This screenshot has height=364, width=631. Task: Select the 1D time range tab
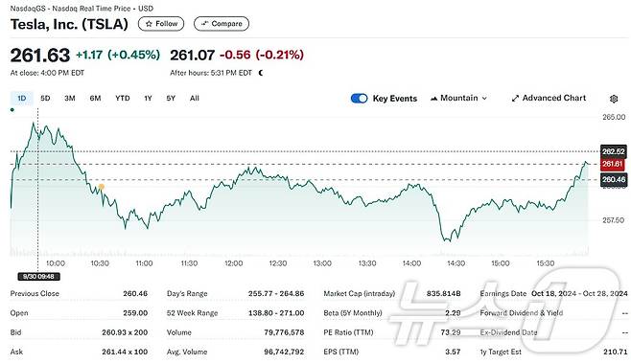tap(22, 98)
